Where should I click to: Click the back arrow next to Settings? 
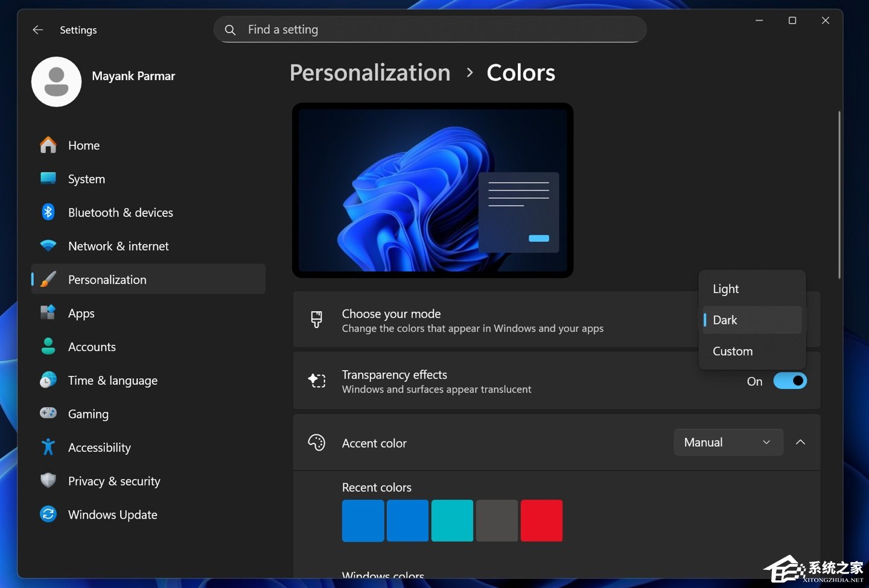[38, 30]
